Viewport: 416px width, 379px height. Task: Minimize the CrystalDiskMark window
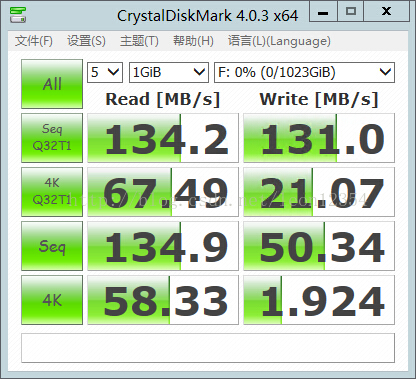tap(323, 11)
